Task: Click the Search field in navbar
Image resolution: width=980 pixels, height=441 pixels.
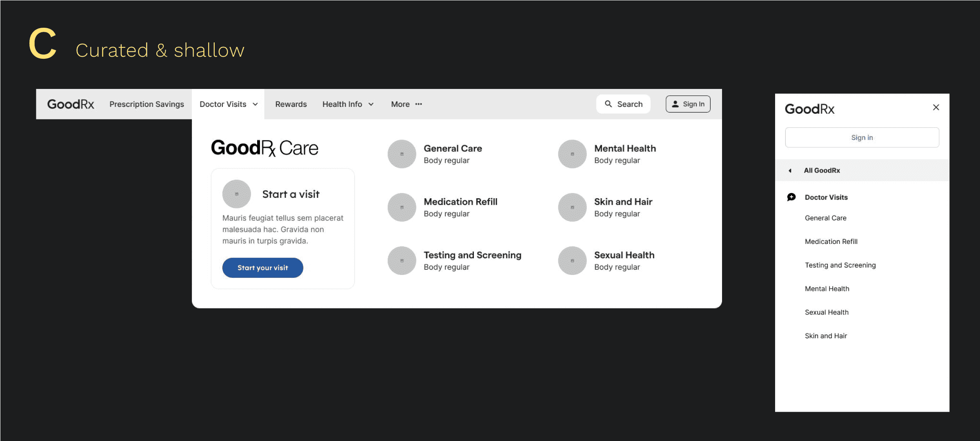Action: pyautogui.click(x=623, y=104)
